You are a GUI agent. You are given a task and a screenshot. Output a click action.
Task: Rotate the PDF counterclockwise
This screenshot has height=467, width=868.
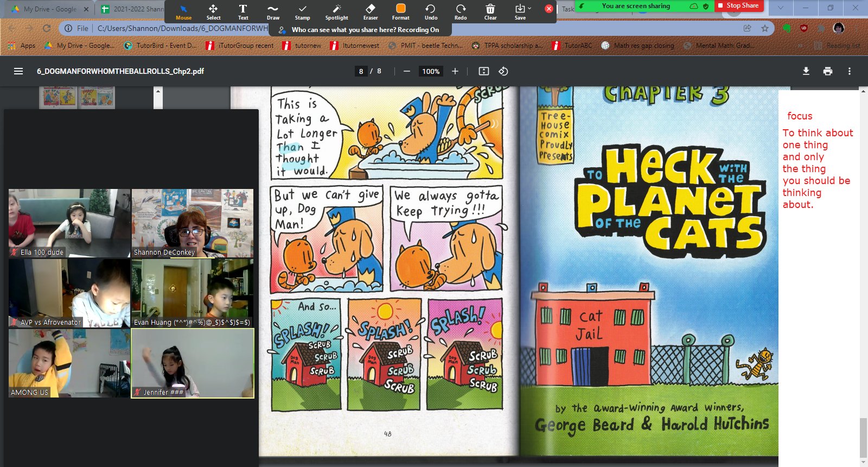coord(503,71)
